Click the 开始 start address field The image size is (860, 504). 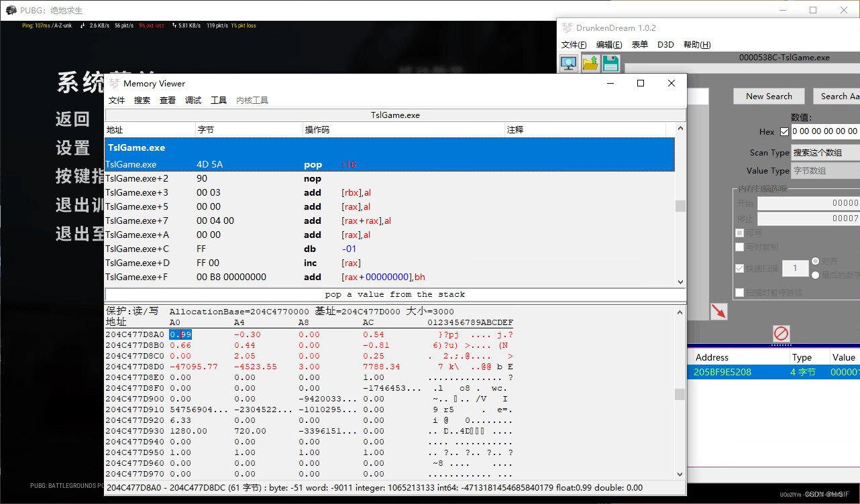pos(808,203)
